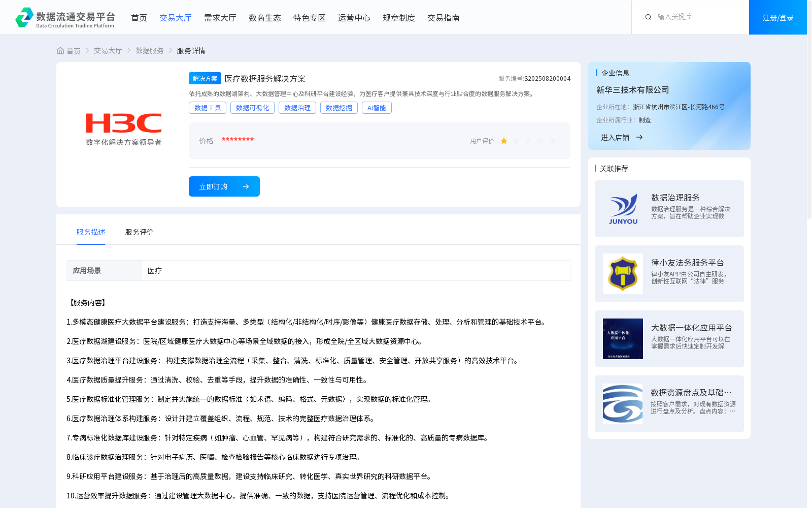This screenshot has height=508, width=812.
Task: Open 需求大厅 navigation item
Action: 220,18
